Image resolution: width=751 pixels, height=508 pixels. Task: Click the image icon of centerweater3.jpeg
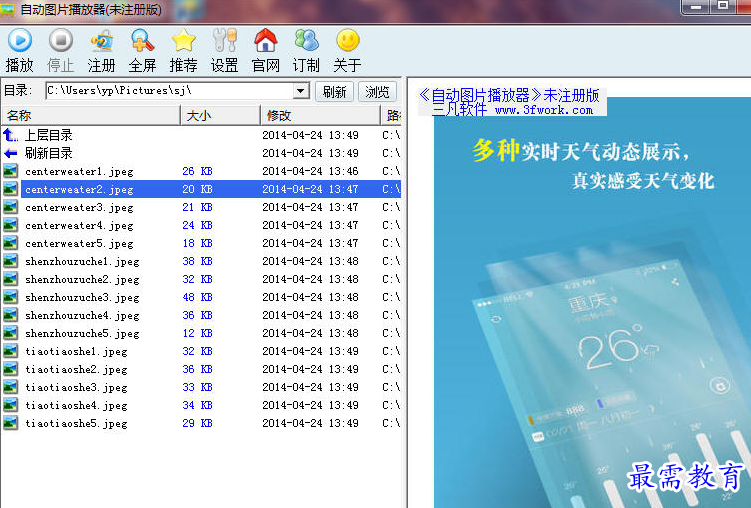(11, 207)
